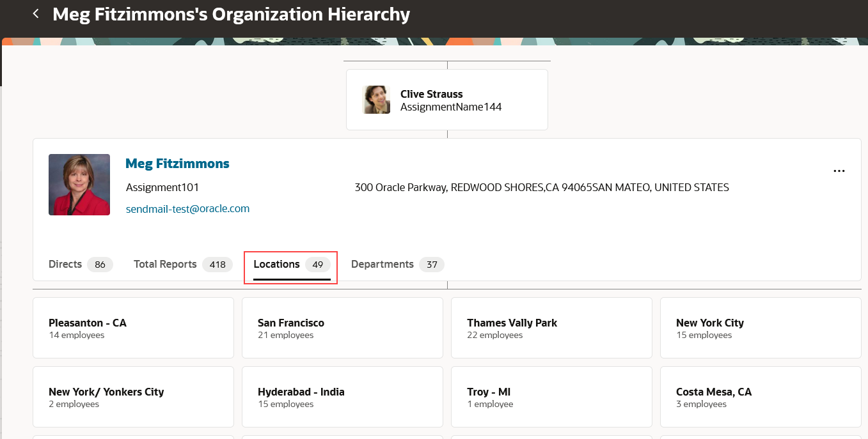This screenshot has height=439, width=868.
Task: Click the 22 employees text
Action: point(494,335)
